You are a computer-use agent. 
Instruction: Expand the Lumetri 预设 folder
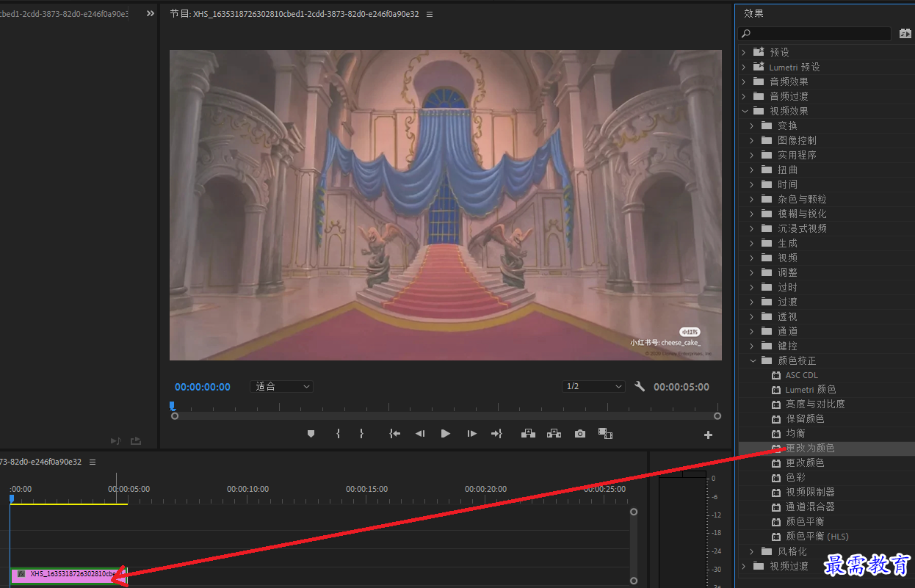click(743, 67)
